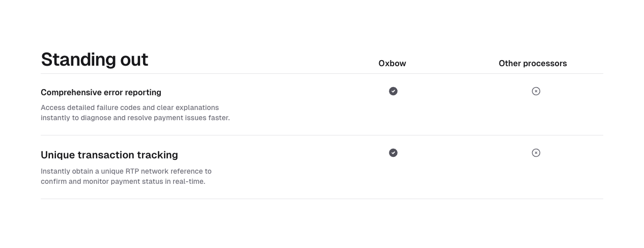Viewport: 644px width, 248px height.
Task: Click Oxbow checkmark for Unique transaction tracking
Action: click(393, 153)
